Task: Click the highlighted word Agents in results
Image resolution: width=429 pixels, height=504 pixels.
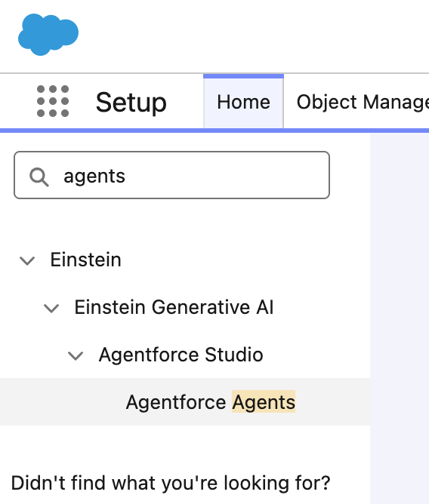Action: coord(264,402)
